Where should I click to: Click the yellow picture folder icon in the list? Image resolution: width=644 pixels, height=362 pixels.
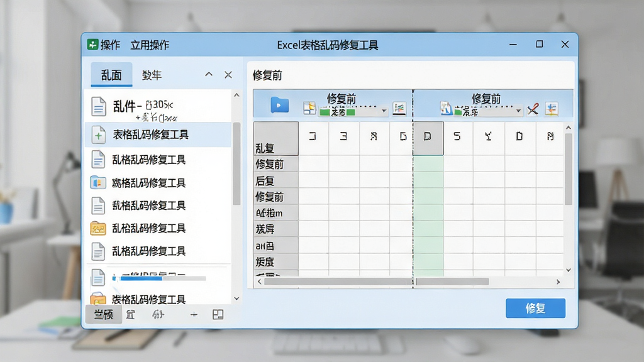[98, 228]
